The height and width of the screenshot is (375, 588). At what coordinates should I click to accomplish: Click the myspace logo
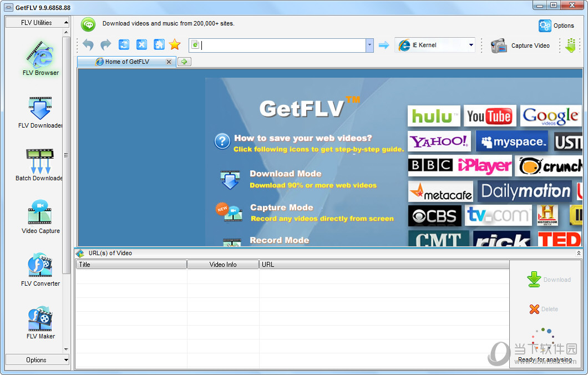512,141
